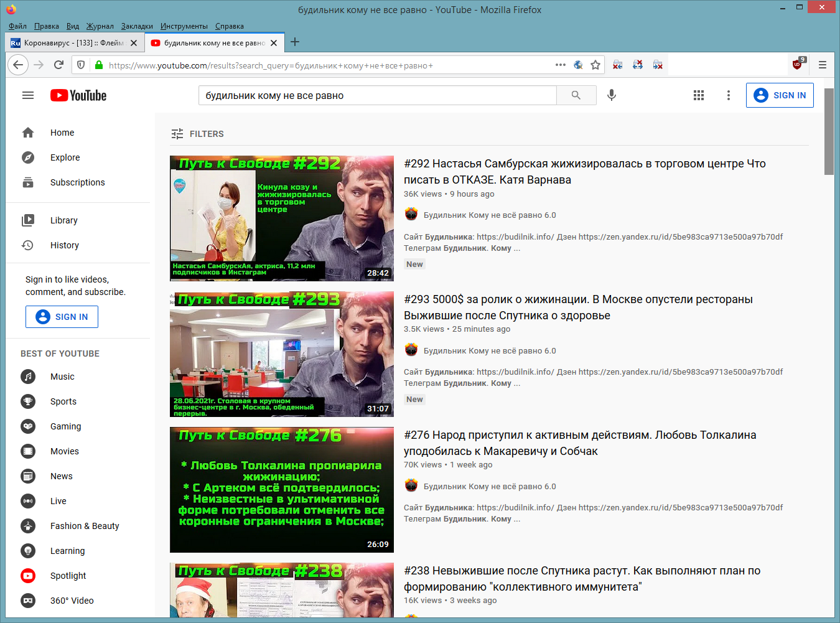Open the #292 Настасья Самбурская video title
The height and width of the screenshot is (623, 840).
pyautogui.click(x=585, y=172)
